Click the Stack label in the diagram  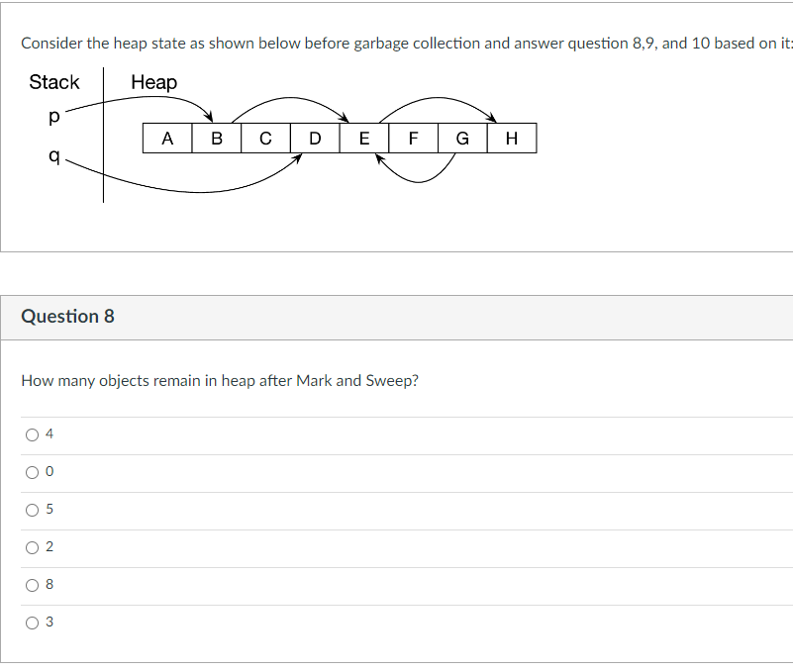54,82
